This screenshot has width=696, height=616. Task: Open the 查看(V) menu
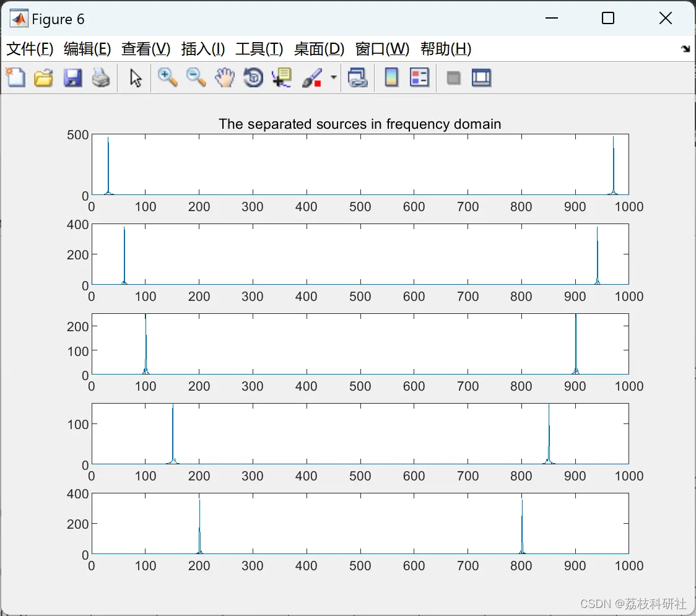(146, 49)
